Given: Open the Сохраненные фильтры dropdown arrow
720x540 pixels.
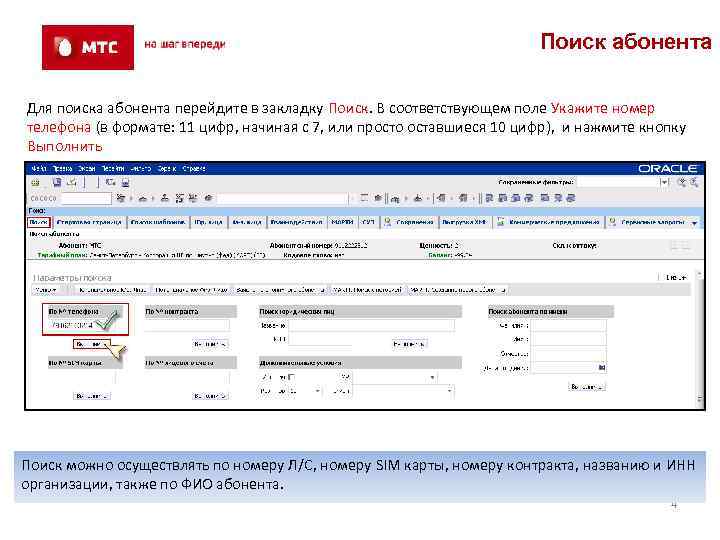Looking at the screenshot, I should (664, 182).
